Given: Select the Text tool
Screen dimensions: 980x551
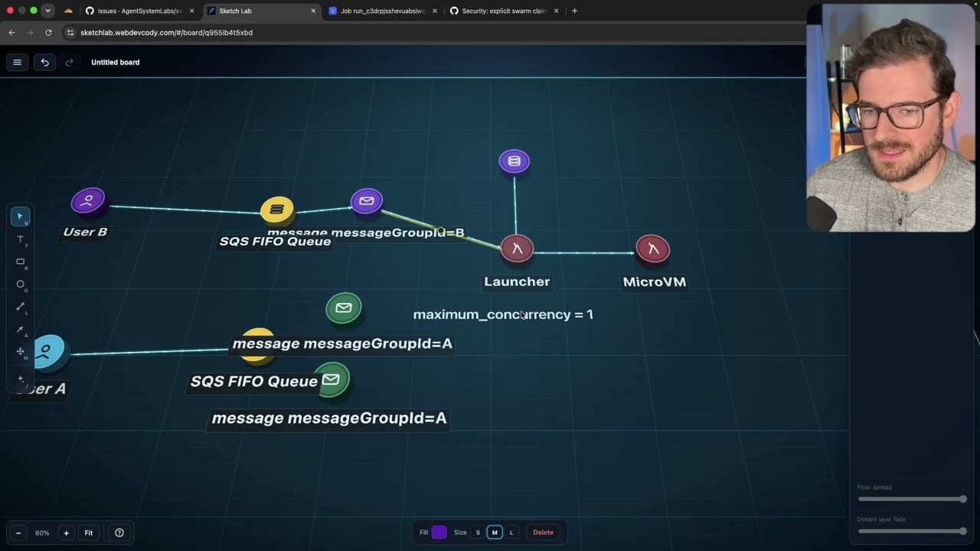Looking at the screenshot, I should (x=21, y=240).
